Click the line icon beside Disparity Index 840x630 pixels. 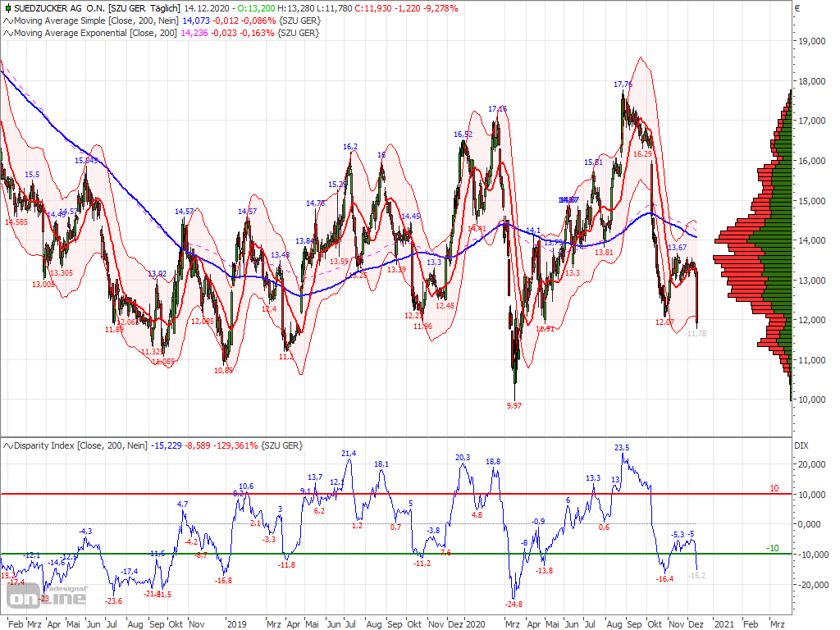pos(8,445)
